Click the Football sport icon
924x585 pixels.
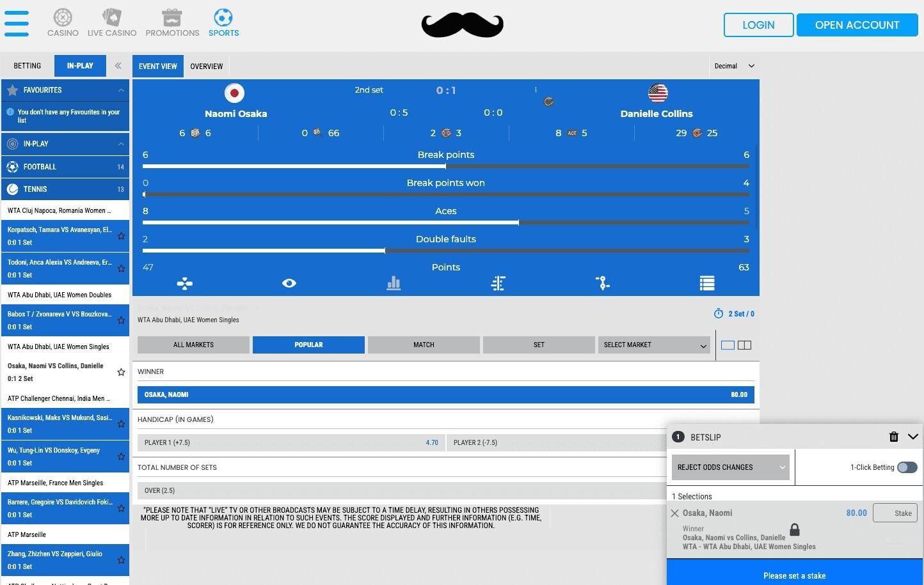click(x=12, y=167)
